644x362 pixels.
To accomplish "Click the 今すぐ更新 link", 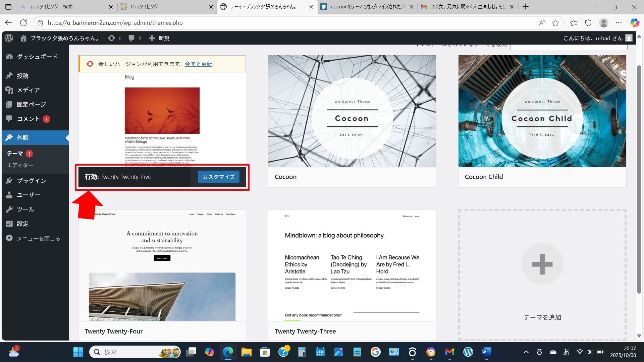I will (x=198, y=64).
